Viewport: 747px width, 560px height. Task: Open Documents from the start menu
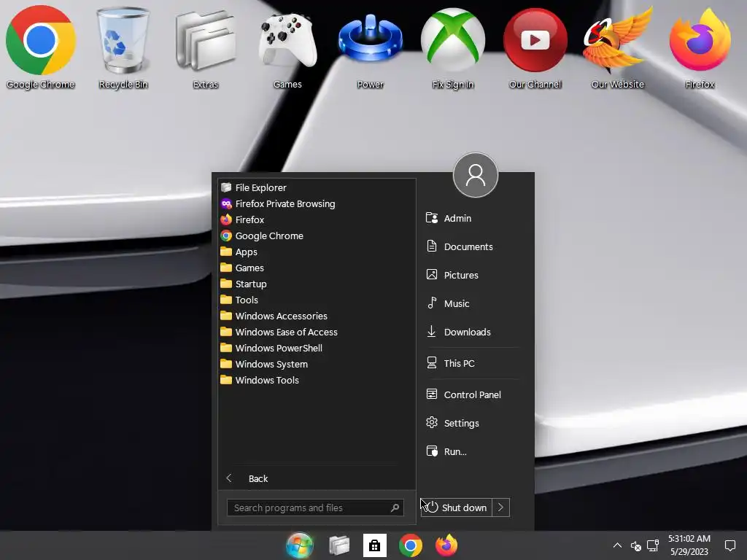click(472, 246)
